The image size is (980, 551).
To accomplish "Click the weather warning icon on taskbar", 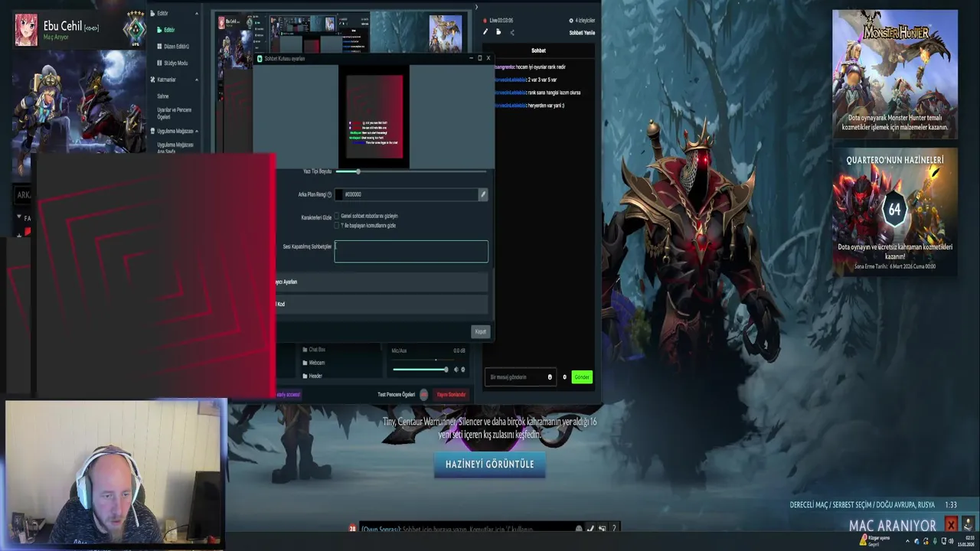I will 864,540.
